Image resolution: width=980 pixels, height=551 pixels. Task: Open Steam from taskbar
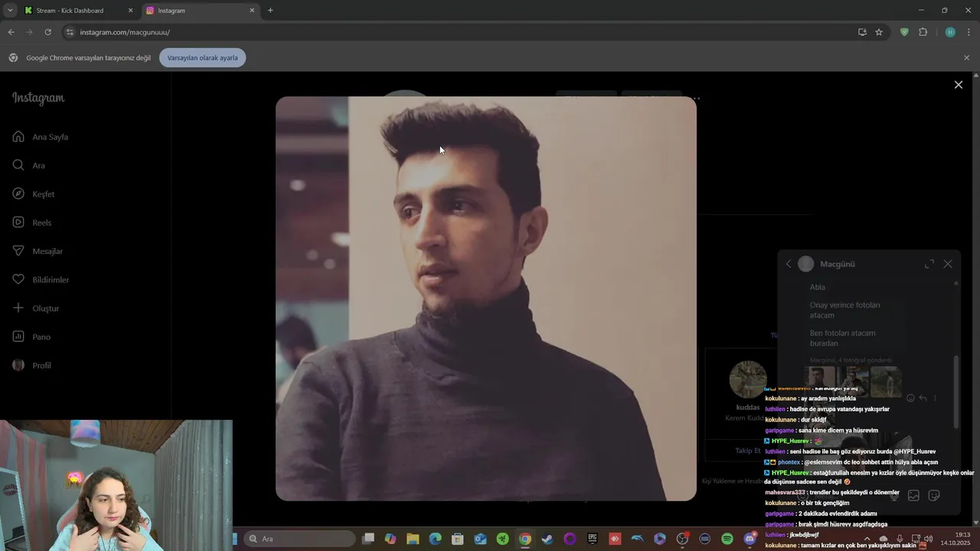click(x=547, y=539)
